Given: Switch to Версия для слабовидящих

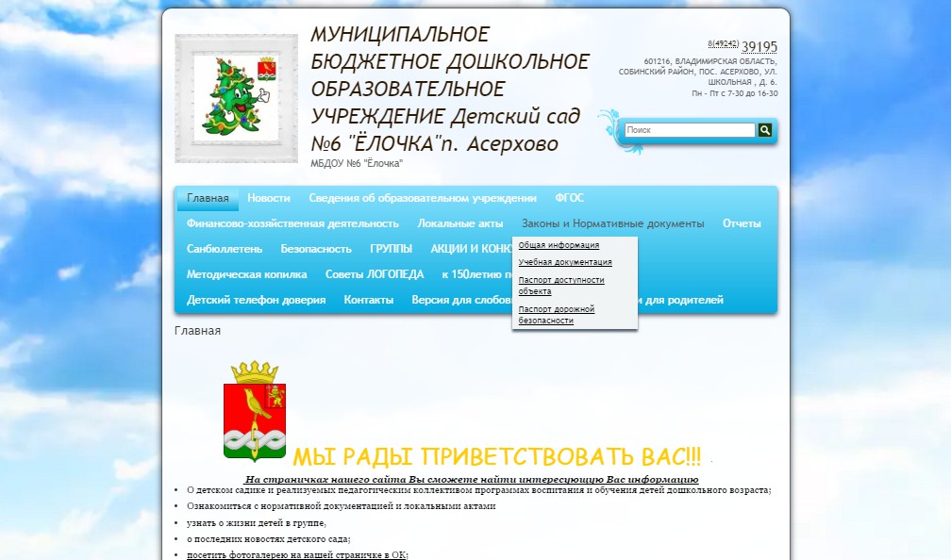Looking at the screenshot, I should tap(461, 300).
